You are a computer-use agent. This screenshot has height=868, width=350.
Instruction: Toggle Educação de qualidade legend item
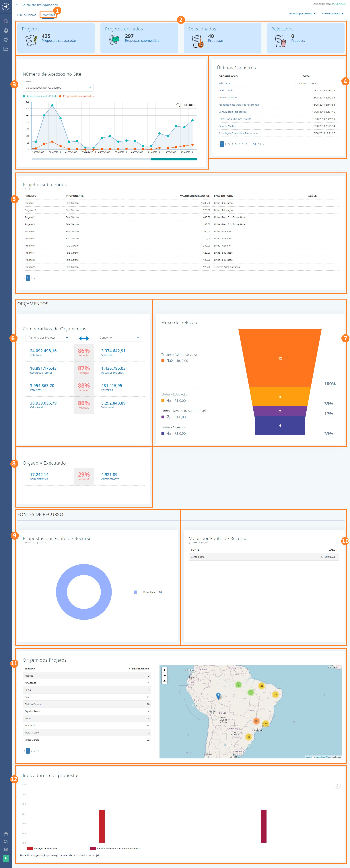[x=45, y=848]
